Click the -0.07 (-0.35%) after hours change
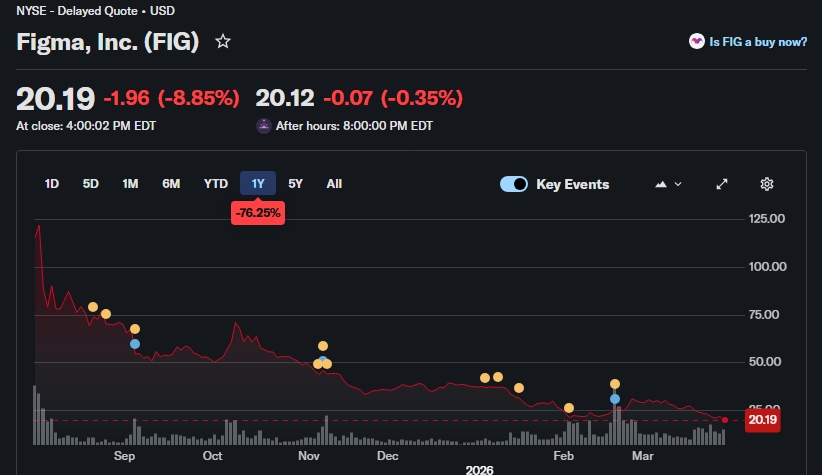This screenshot has height=475, width=822. coord(393,98)
